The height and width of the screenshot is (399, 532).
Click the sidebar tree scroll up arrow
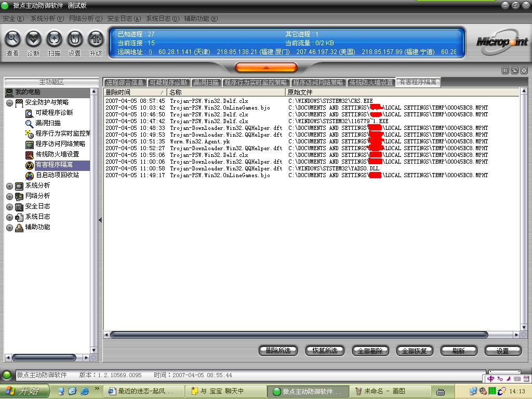click(x=94, y=91)
